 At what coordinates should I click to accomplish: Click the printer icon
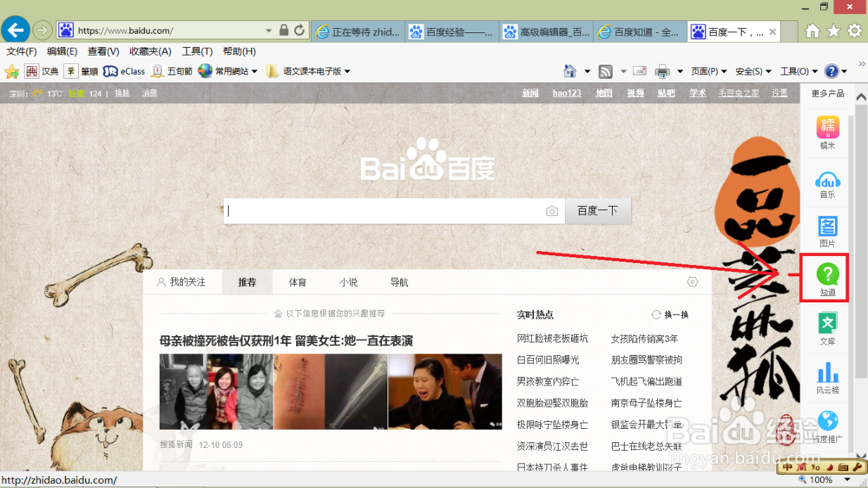(662, 71)
